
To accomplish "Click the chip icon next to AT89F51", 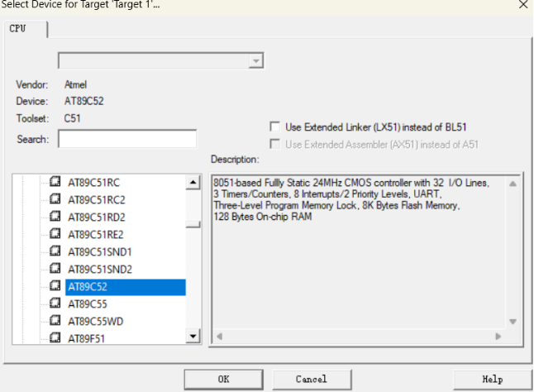I will pyautogui.click(x=55, y=337).
